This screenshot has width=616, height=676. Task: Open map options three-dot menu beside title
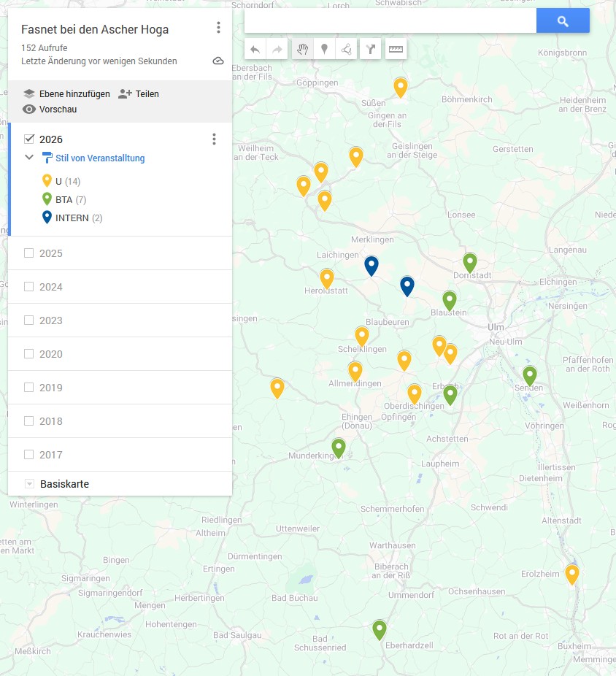pos(218,28)
